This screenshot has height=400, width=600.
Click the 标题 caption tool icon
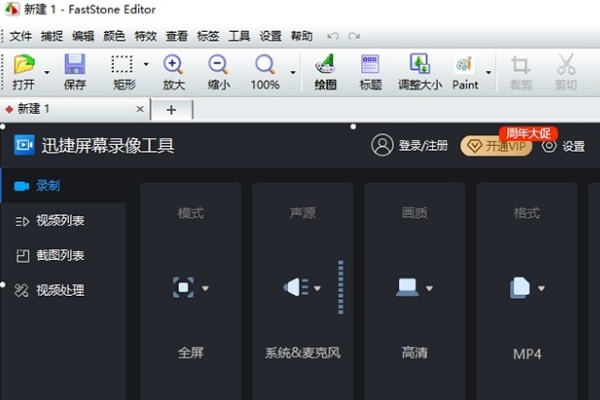[x=370, y=67]
